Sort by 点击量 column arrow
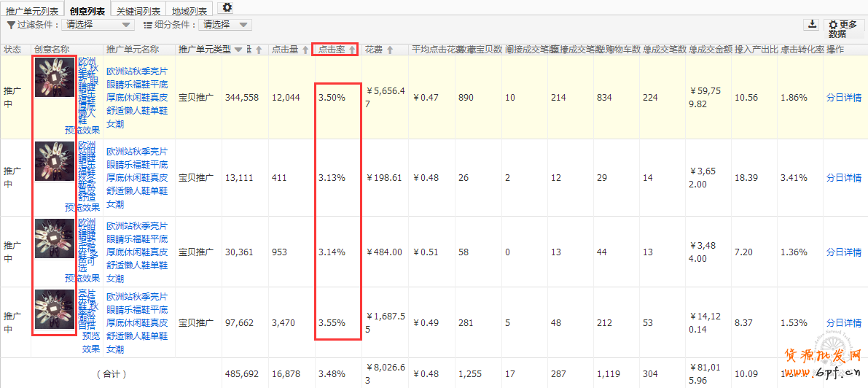 pos(305,50)
